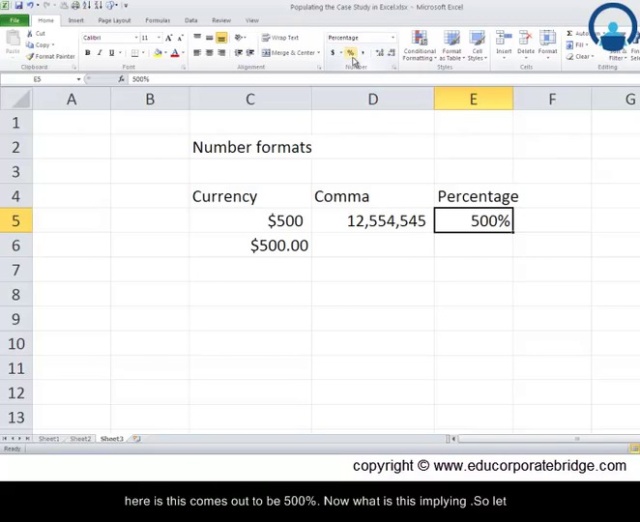Apply the red font color
The width and height of the screenshot is (640, 522).
click(x=175, y=53)
